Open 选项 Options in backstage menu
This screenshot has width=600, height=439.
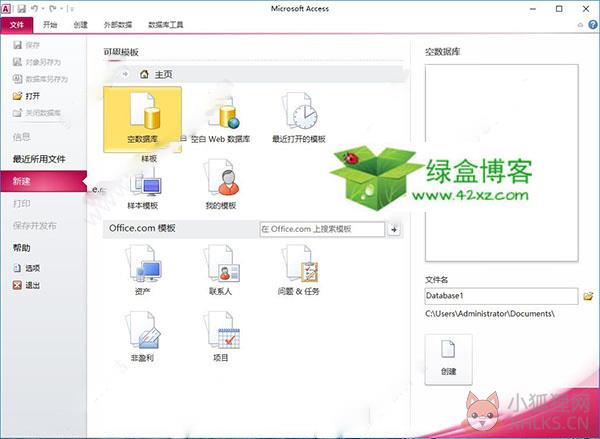[26, 268]
